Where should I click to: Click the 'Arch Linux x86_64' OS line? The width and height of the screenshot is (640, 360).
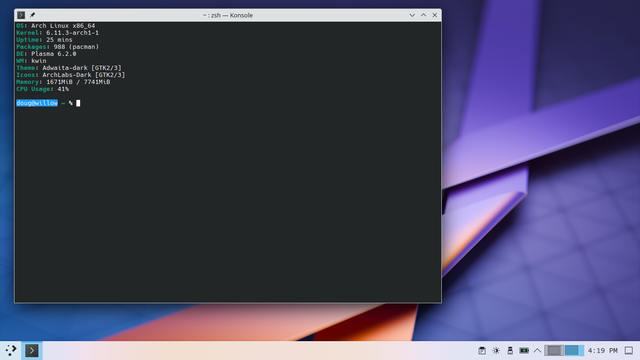pyautogui.click(x=56, y=26)
